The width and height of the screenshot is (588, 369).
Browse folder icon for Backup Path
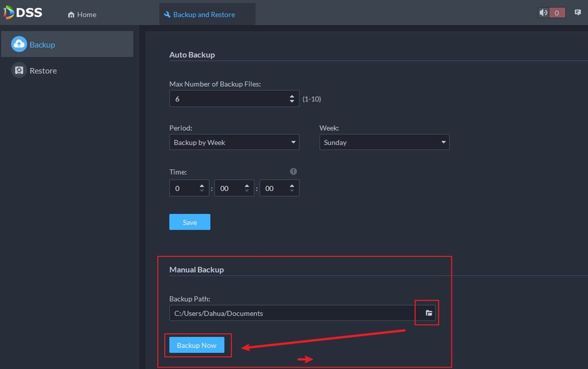(429, 313)
